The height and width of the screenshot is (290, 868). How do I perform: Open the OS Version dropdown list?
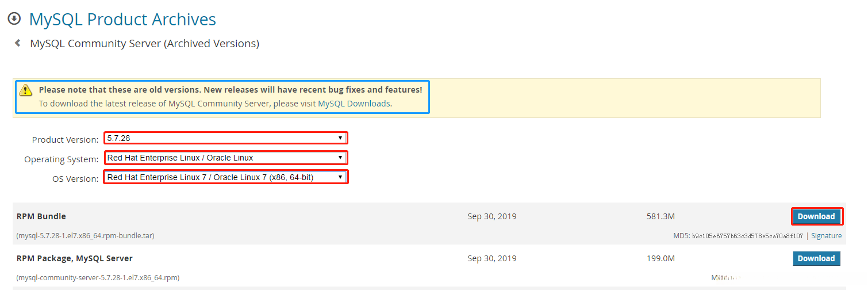click(225, 177)
